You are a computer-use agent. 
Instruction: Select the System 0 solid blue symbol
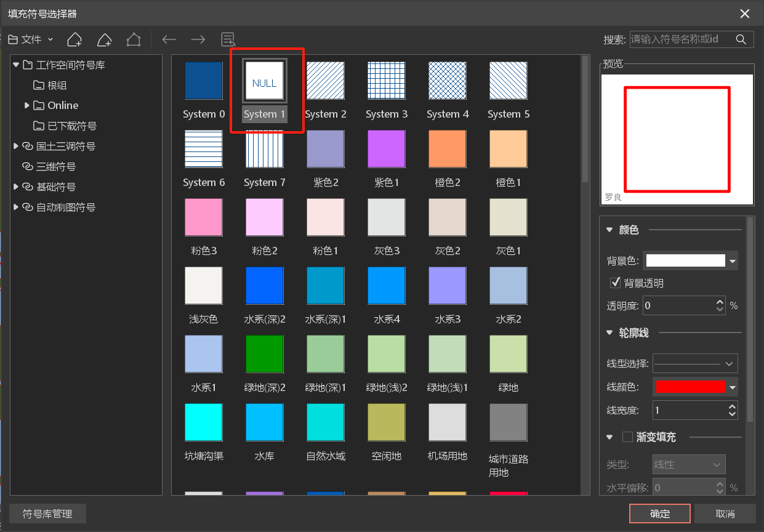point(204,81)
